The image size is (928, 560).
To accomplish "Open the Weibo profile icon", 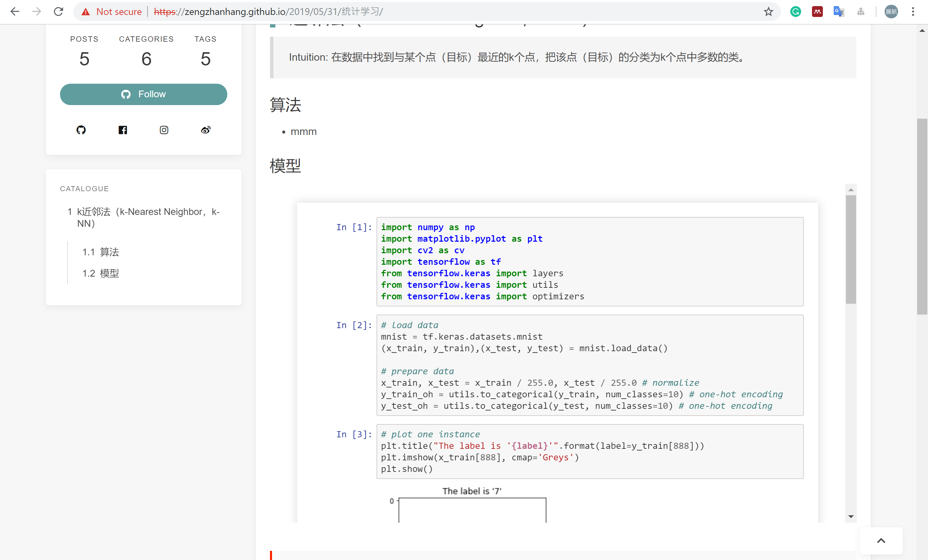I will [205, 130].
